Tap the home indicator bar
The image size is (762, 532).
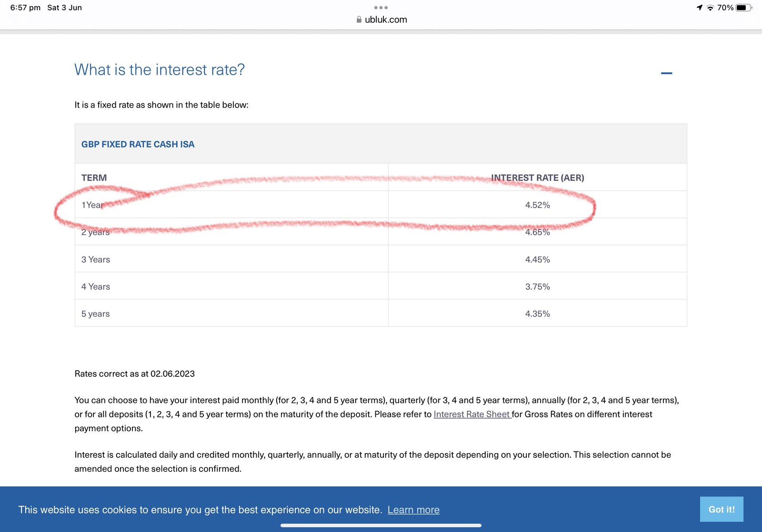coord(381,525)
